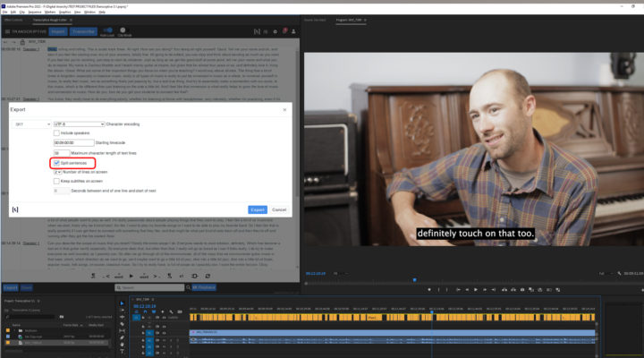Open the Fit zoom level dropdown
The height and width of the screenshot is (358, 644).
(x=340, y=273)
